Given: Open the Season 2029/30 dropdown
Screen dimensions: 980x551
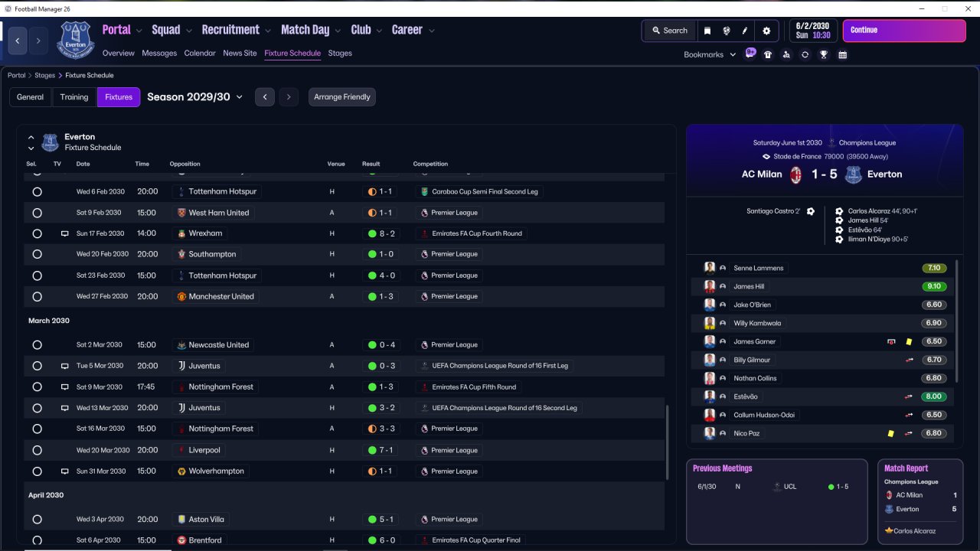Looking at the screenshot, I should click(194, 97).
